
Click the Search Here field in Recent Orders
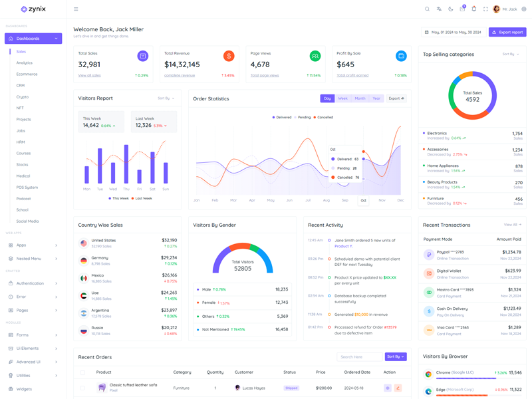359,357
